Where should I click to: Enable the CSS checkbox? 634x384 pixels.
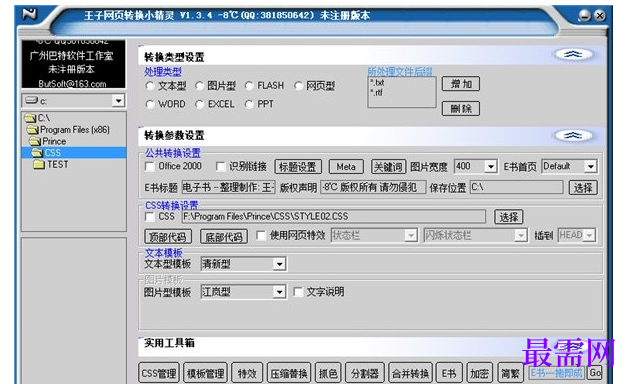[150, 217]
